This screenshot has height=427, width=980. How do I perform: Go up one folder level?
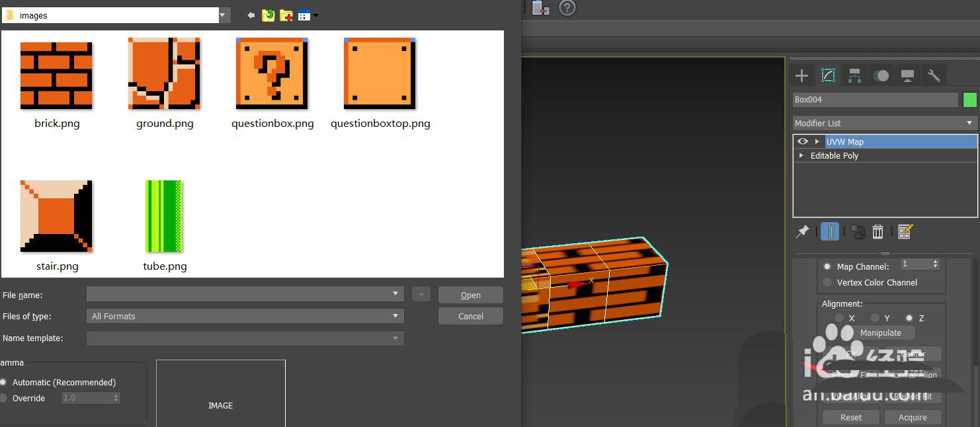[x=268, y=15]
